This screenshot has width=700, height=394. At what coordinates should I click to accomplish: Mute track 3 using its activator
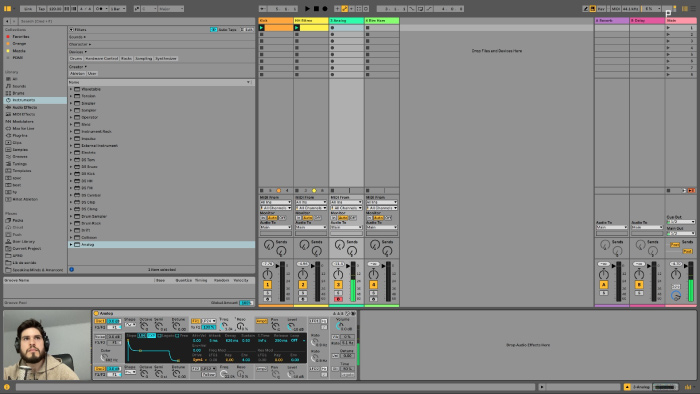(338, 285)
